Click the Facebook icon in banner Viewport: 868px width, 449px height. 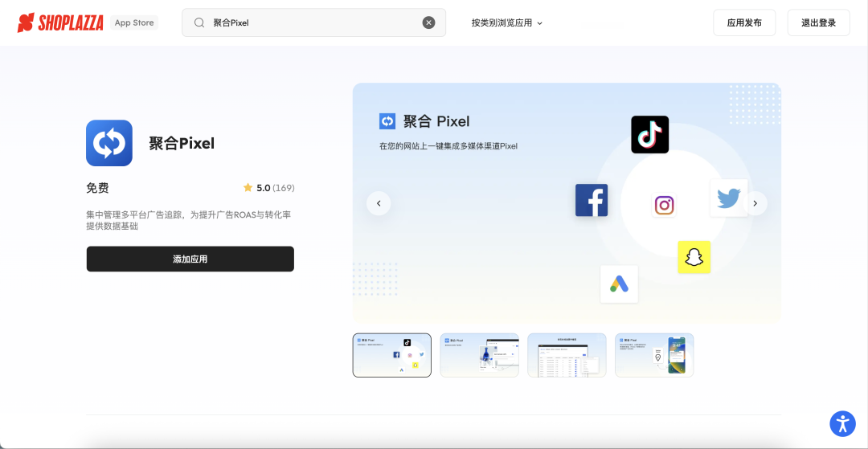click(592, 201)
